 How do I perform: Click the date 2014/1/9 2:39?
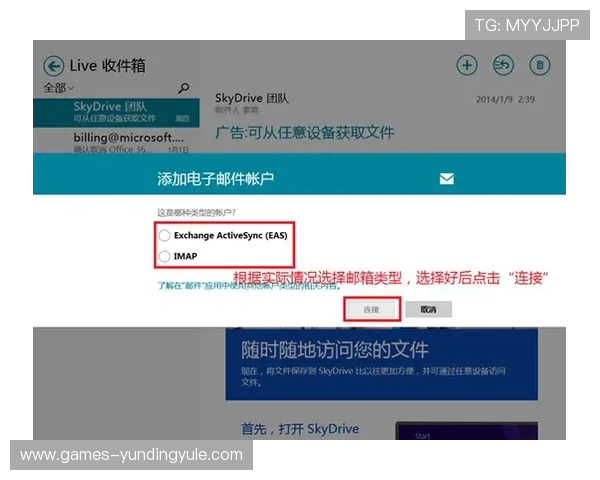pyautogui.click(x=505, y=100)
